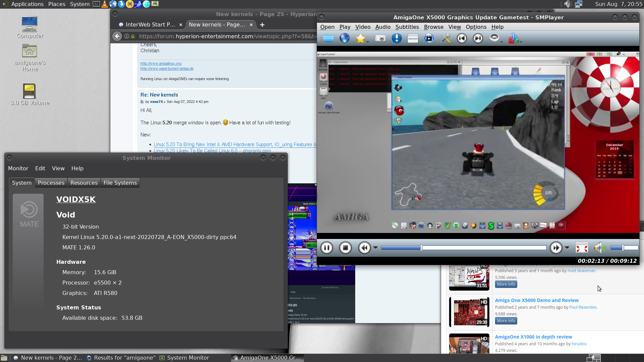This screenshot has height=362, width=644.
Task: Open the SMPlayer Browse menu
Action: point(433,27)
